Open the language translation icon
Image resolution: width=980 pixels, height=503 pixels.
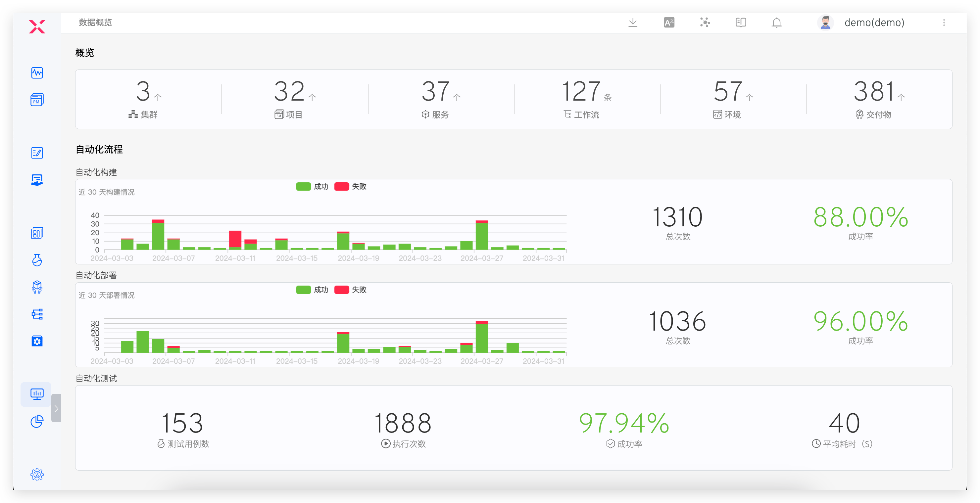[669, 23]
